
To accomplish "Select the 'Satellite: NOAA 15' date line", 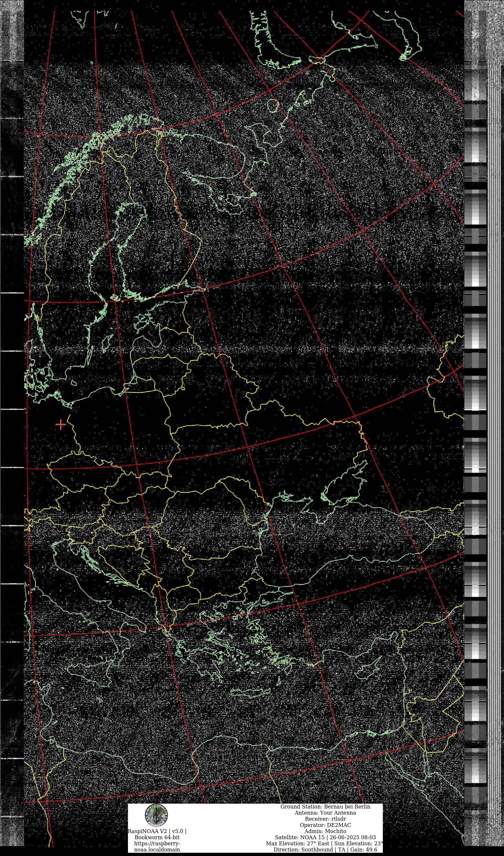I will 325,837.
